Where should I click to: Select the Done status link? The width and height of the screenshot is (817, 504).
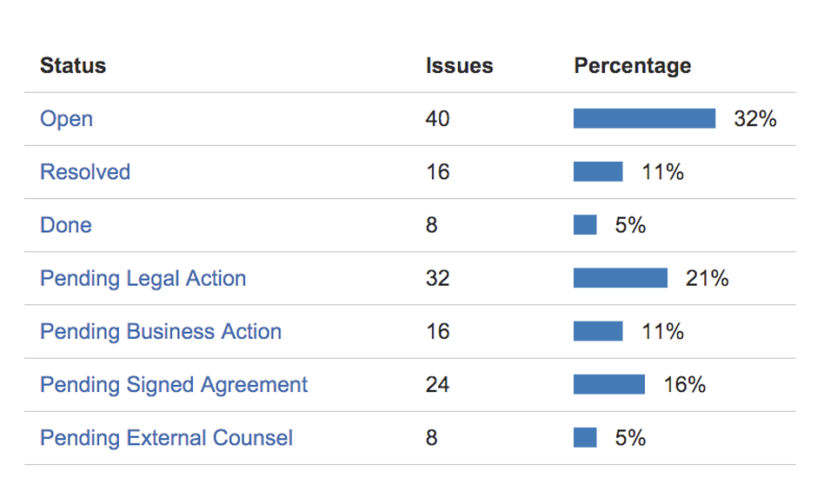(66, 225)
